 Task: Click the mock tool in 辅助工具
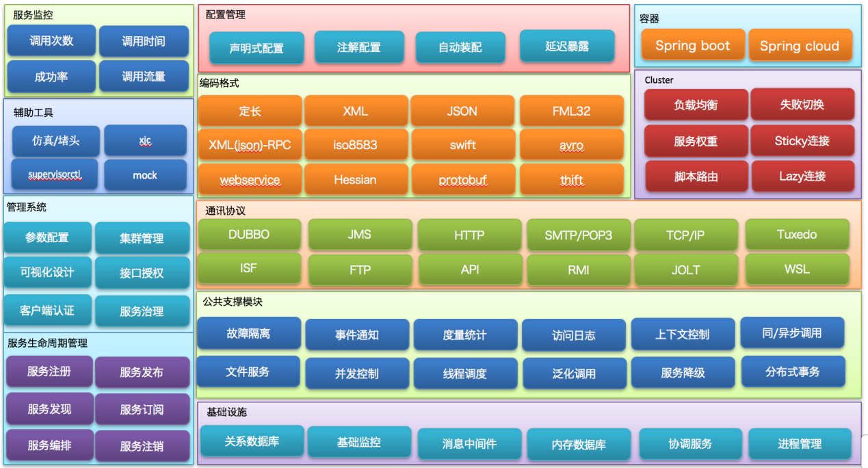(x=145, y=175)
